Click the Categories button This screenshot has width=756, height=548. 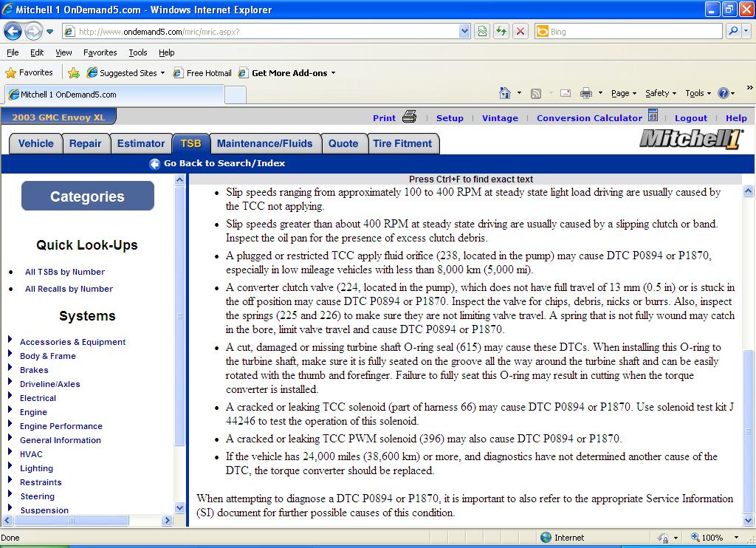tap(88, 196)
